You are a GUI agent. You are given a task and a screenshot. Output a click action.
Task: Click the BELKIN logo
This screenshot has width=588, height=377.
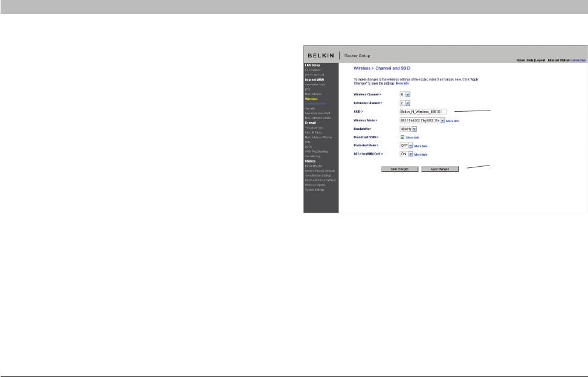click(x=321, y=56)
